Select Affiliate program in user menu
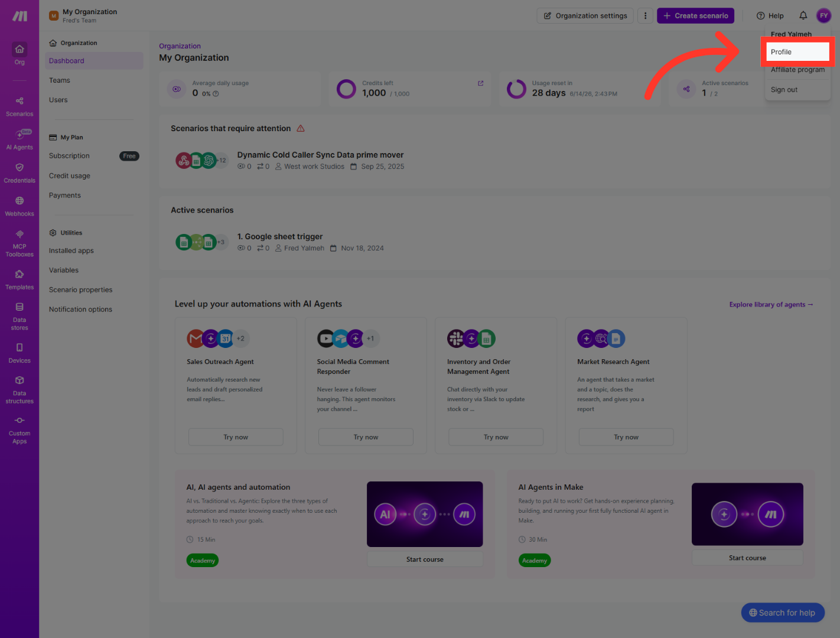840x638 pixels. coord(797,70)
